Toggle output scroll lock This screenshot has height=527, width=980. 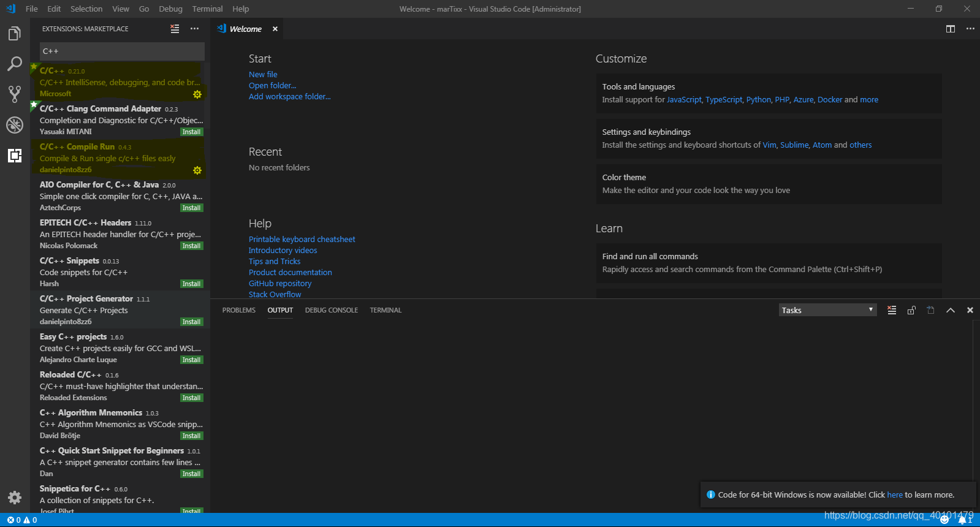tap(911, 310)
